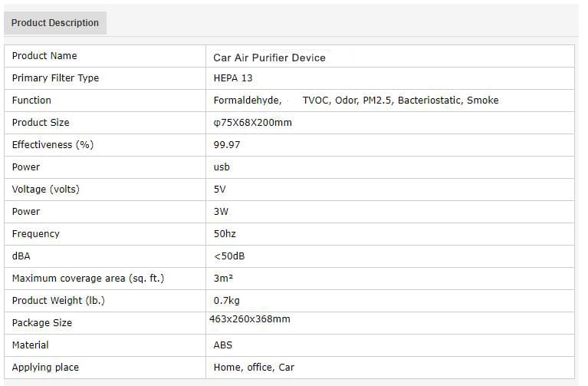Select the Product Size dimensions value

(252, 123)
